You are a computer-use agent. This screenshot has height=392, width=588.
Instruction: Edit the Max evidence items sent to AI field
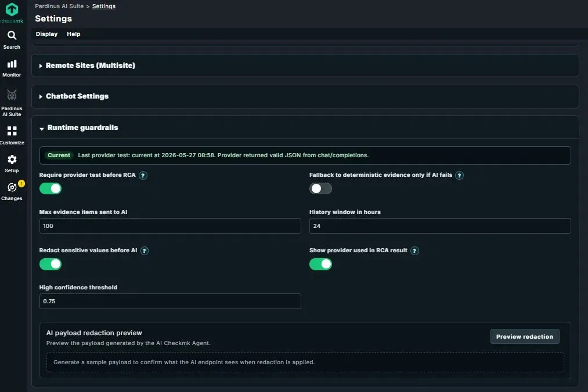coord(170,226)
